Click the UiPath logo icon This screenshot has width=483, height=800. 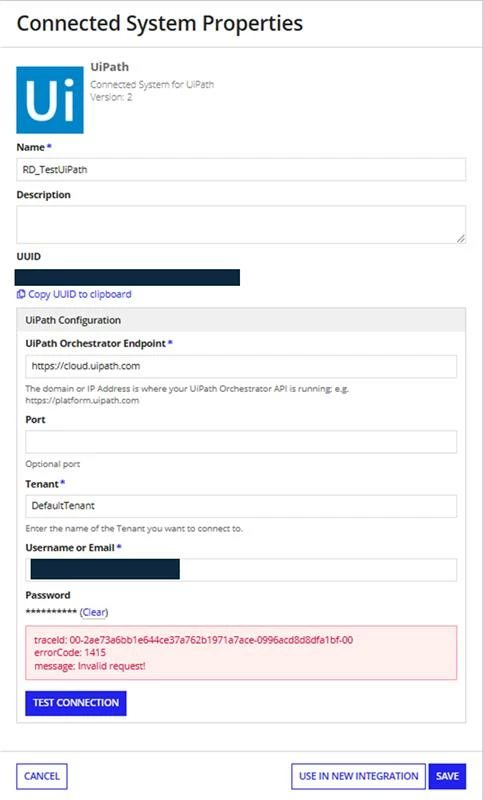coord(50,100)
